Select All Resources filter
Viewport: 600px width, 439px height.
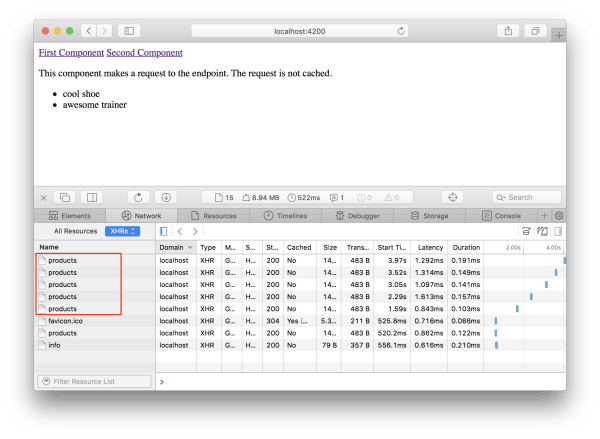coord(75,231)
